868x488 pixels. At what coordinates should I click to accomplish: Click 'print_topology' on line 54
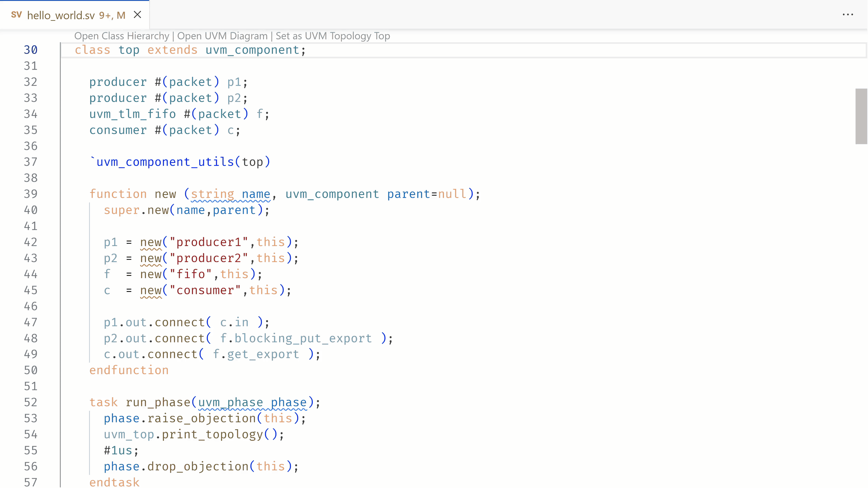(x=212, y=435)
